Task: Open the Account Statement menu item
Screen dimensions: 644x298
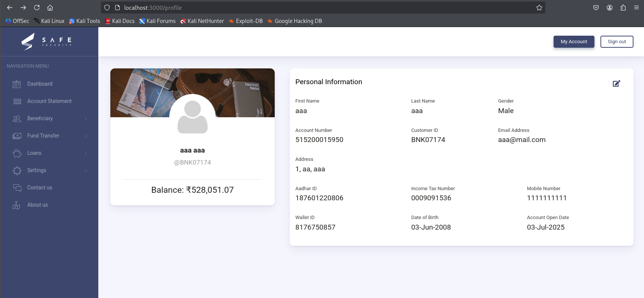Action: (x=49, y=101)
